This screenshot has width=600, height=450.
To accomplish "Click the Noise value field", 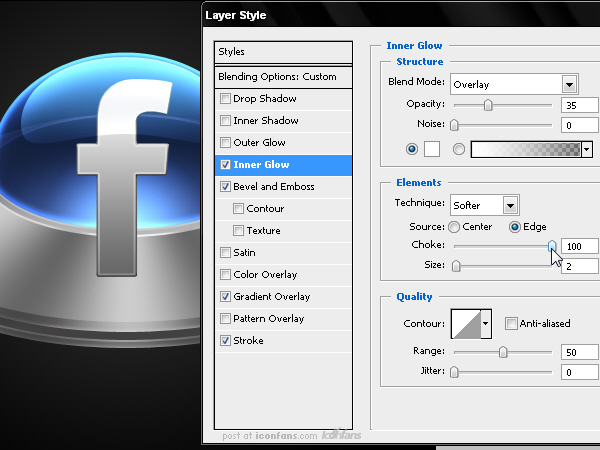I will pyautogui.click(x=580, y=125).
